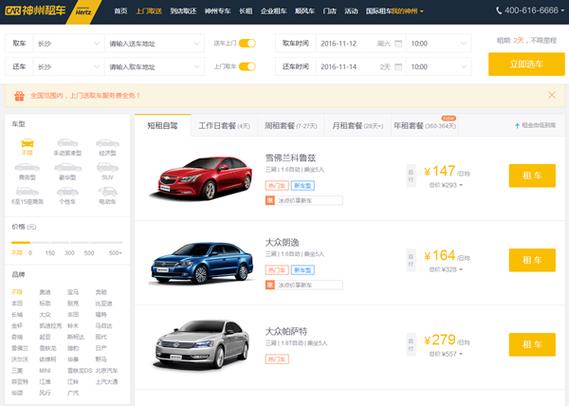The width and height of the screenshot is (569, 406).
Task: Select the 6至15座商务 car type icon
Action: point(27,192)
